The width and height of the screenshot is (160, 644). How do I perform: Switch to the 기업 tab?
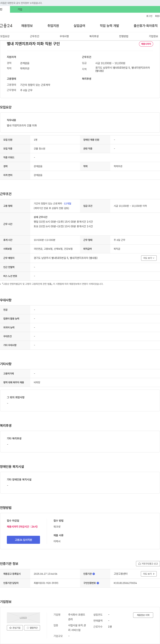(20, 9)
